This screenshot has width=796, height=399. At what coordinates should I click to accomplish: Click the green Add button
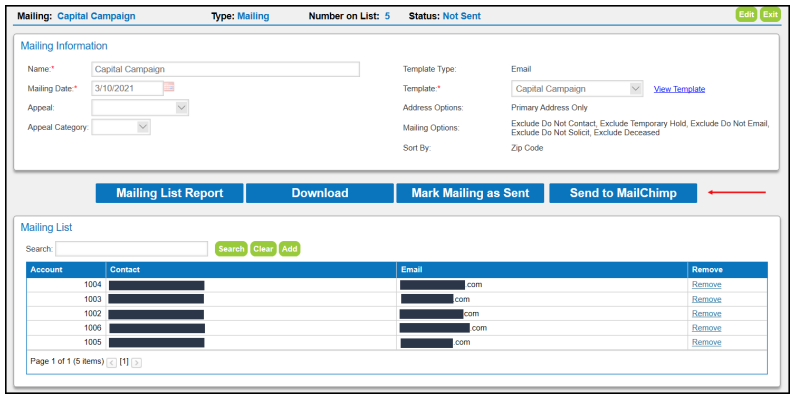tap(289, 249)
